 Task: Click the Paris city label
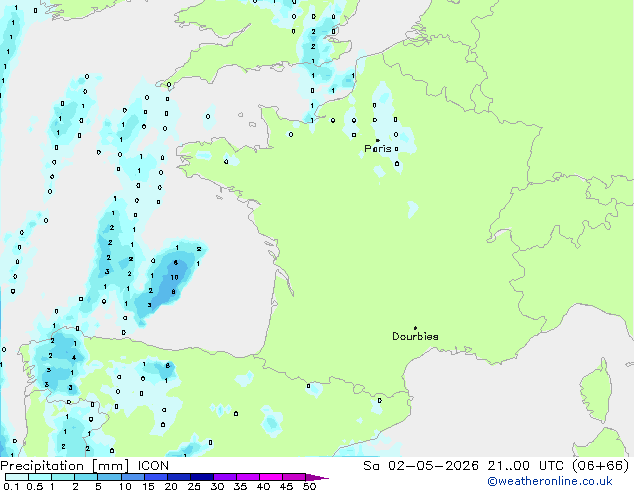click(378, 148)
